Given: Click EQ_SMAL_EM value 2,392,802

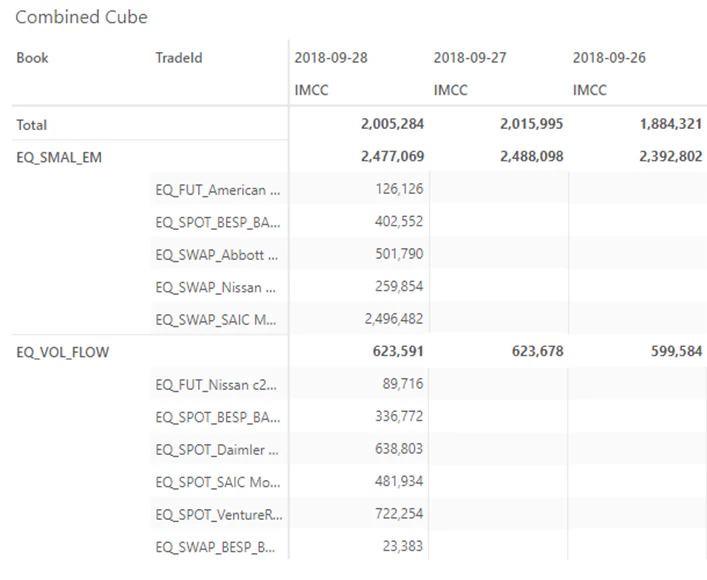Looking at the screenshot, I should point(671,156).
